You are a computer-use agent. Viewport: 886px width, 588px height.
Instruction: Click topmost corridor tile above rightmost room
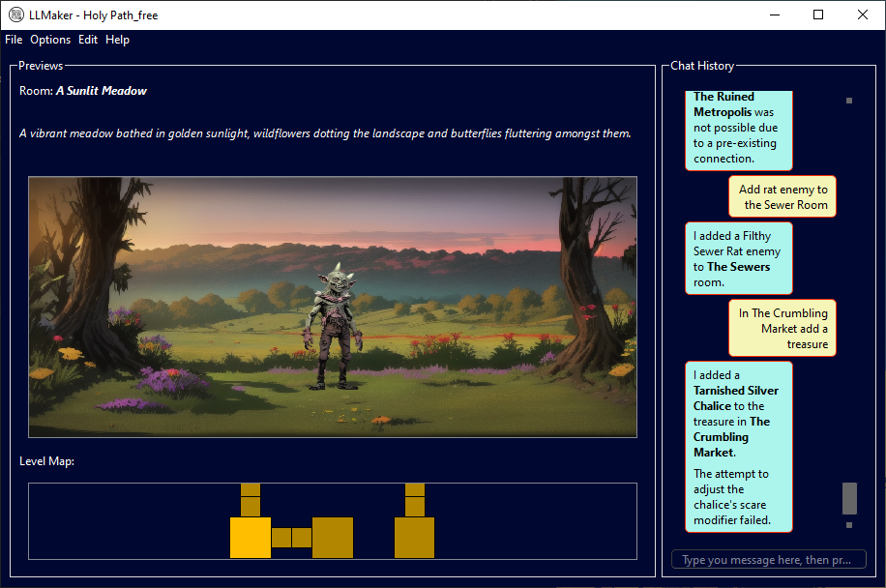[x=415, y=488]
